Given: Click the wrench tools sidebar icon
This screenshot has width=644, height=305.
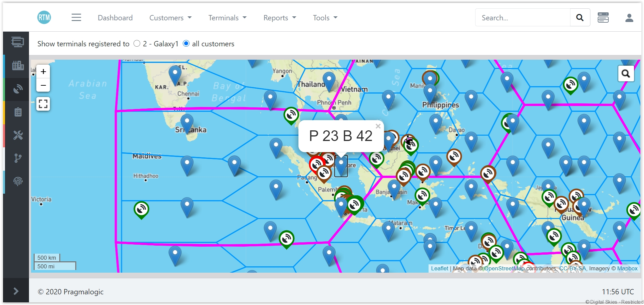Looking at the screenshot, I should pos(18,135).
